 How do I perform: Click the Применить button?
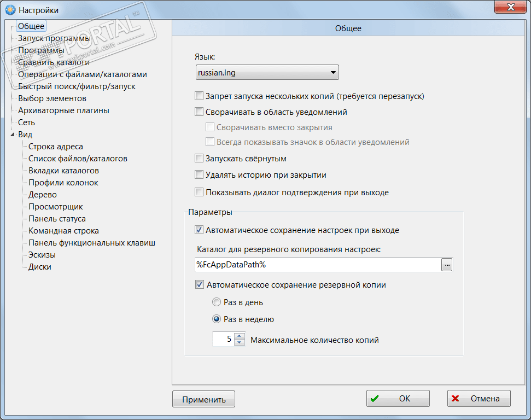203,399
